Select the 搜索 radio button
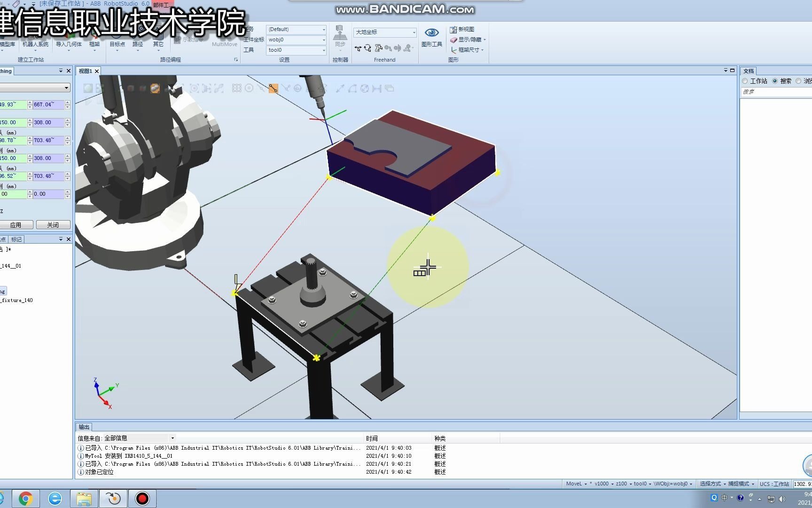 point(775,81)
